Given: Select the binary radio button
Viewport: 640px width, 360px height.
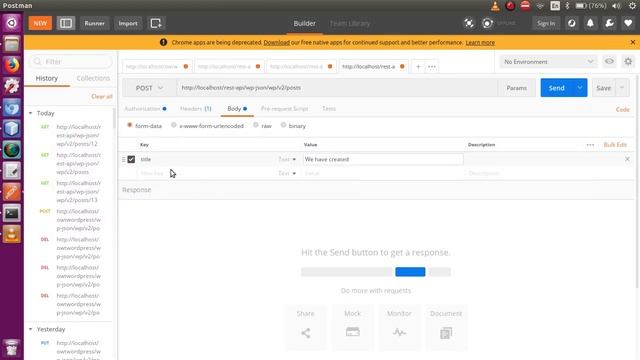Looking at the screenshot, I should point(283,125).
